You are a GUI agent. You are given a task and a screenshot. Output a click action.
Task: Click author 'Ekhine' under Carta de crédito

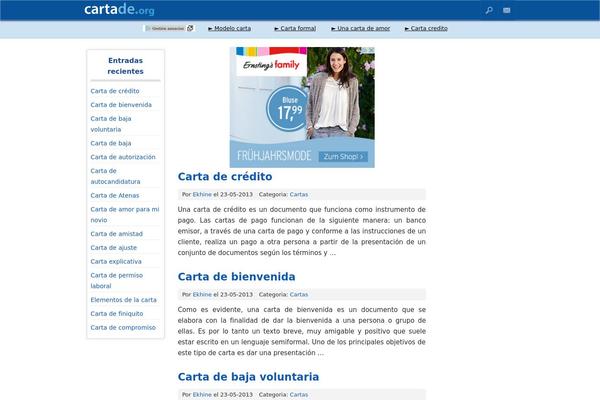coord(202,194)
